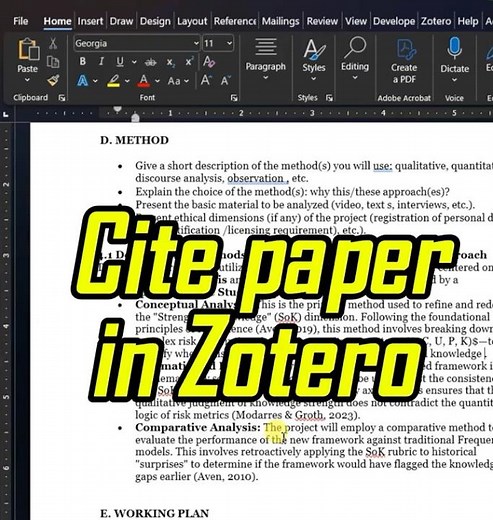Open Clipboard pane launcher

(x=62, y=98)
